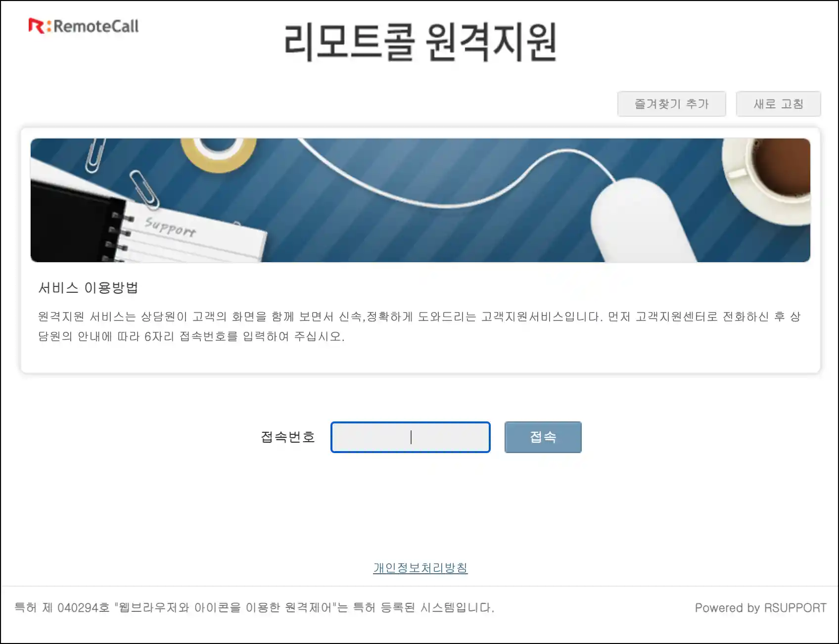Click the 접속 connect button
This screenshot has width=839, height=644.
543,437
